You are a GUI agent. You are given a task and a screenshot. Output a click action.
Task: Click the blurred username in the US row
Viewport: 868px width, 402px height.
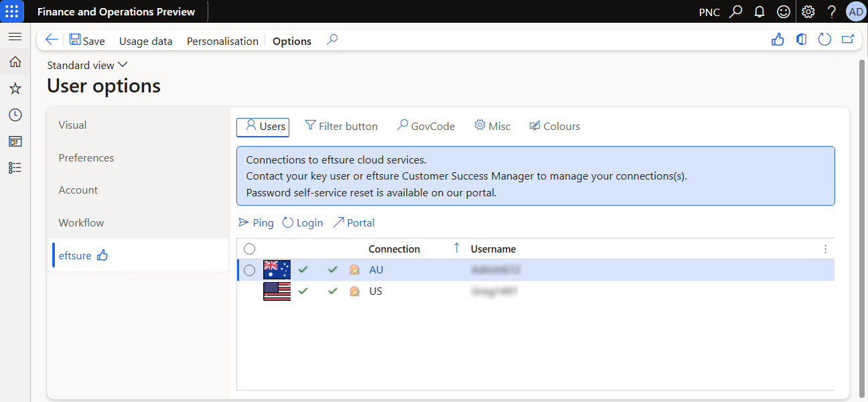[x=494, y=291]
